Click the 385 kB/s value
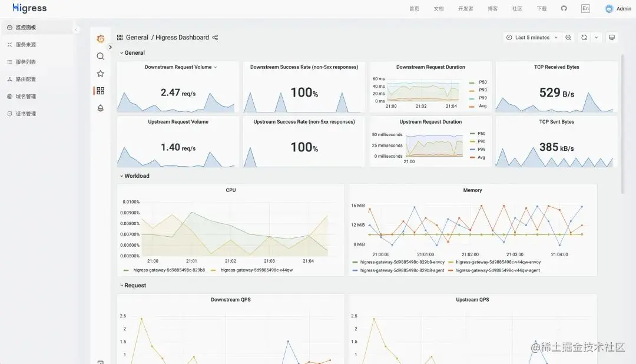This screenshot has width=636, height=364. point(556,147)
